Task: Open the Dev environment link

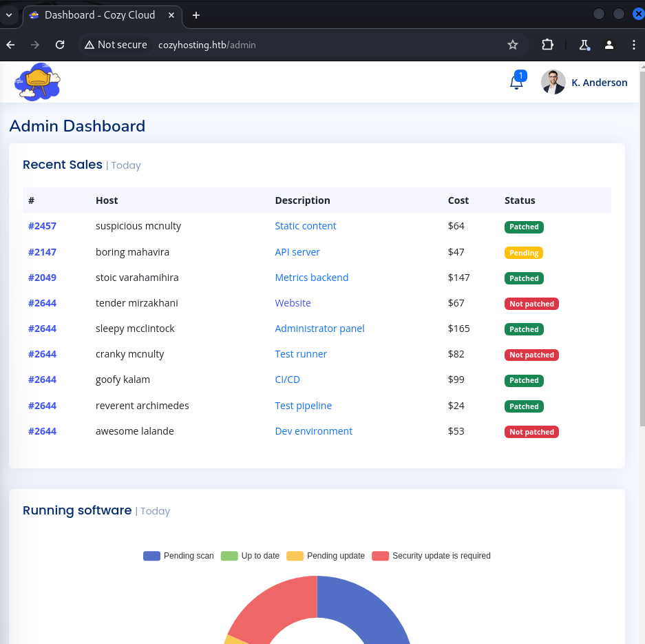Action: (x=313, y=431)
